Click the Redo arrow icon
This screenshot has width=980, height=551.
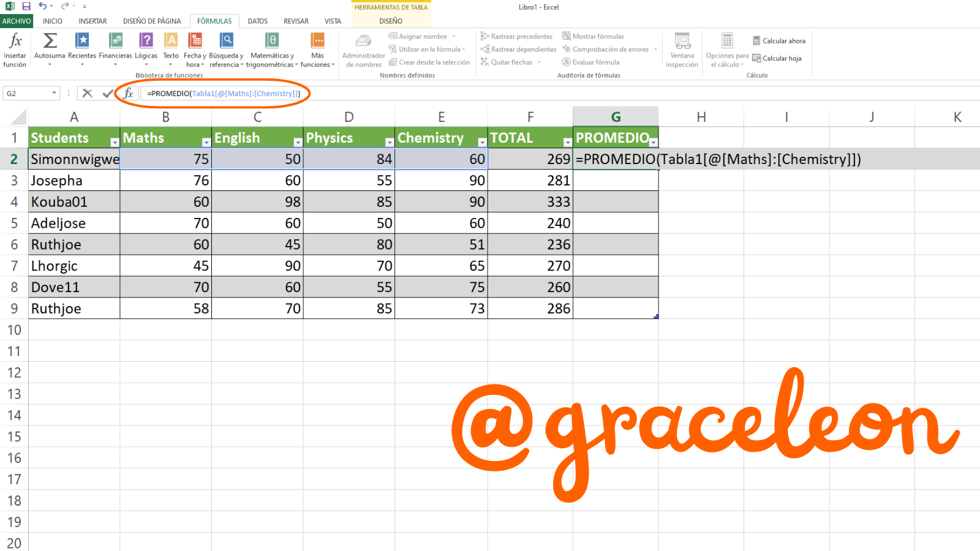coord(64,6)
